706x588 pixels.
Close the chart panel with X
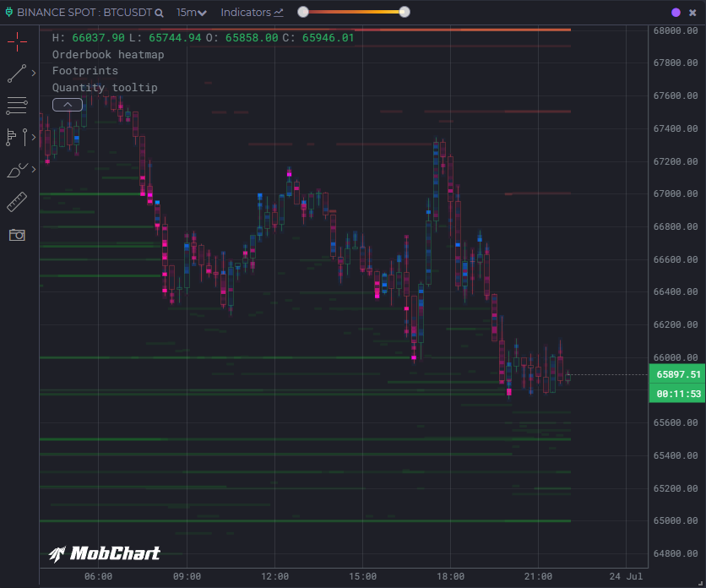click(x=692, y=13)
